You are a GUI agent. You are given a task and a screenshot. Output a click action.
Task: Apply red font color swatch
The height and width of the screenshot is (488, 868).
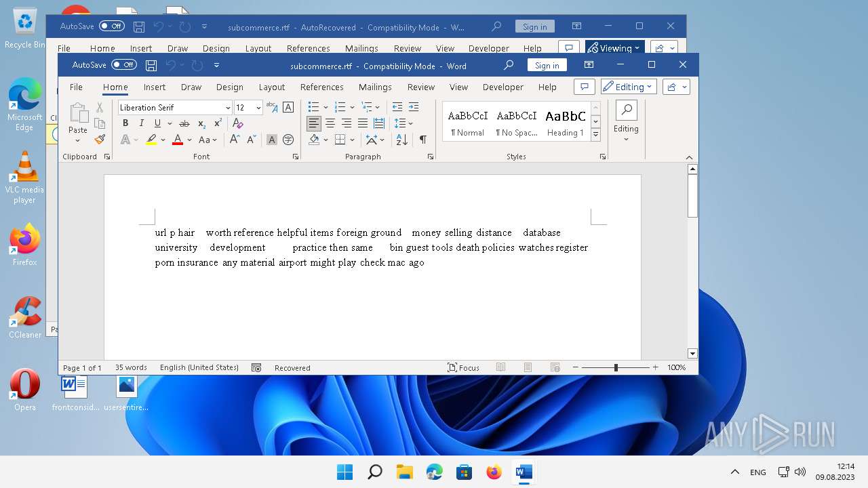click(178, 140)
